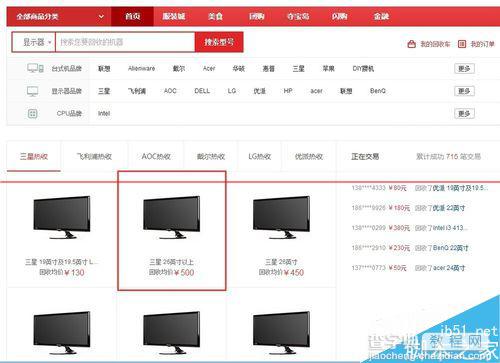
Task: Click the red 搜索型号 search button
Action: click(x=219, y=42)
